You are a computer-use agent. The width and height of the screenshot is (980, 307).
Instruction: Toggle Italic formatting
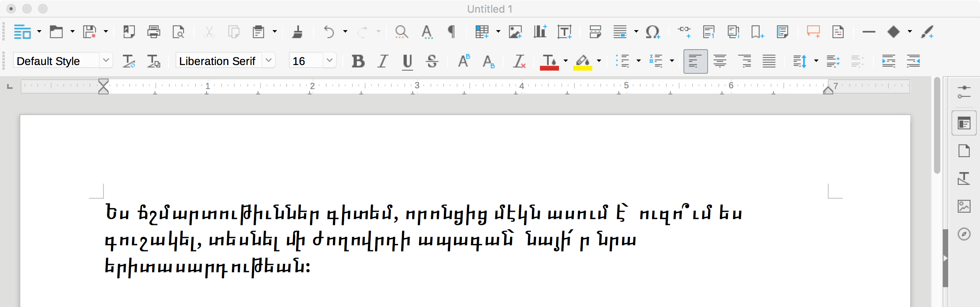coord(383,61)
